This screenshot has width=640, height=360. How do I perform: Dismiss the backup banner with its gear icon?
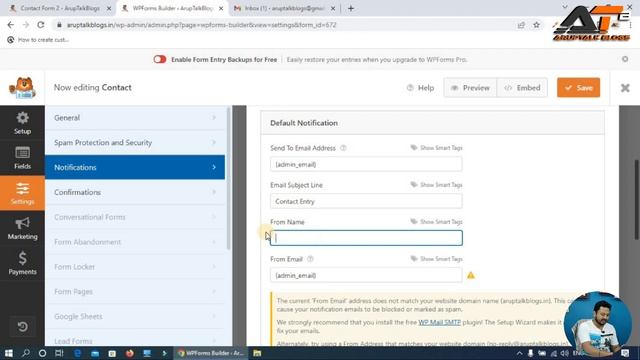[x=625, y=59]
